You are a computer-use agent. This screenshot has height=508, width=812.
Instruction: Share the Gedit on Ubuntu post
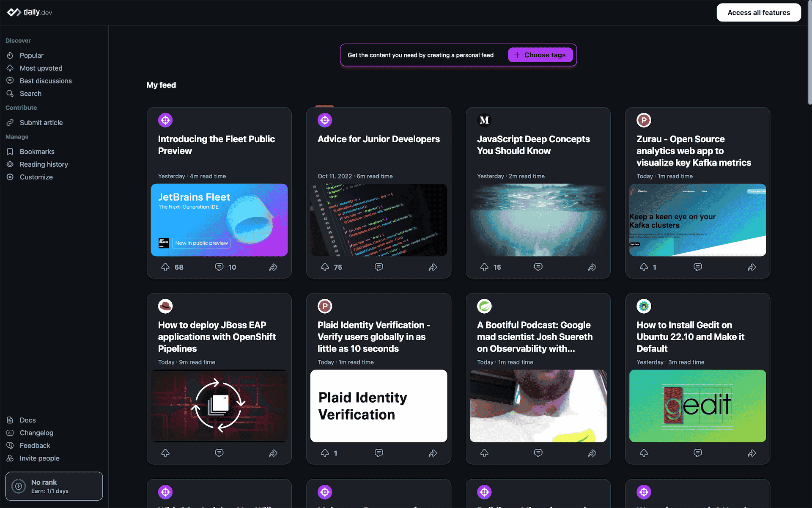tap(752, 453)
